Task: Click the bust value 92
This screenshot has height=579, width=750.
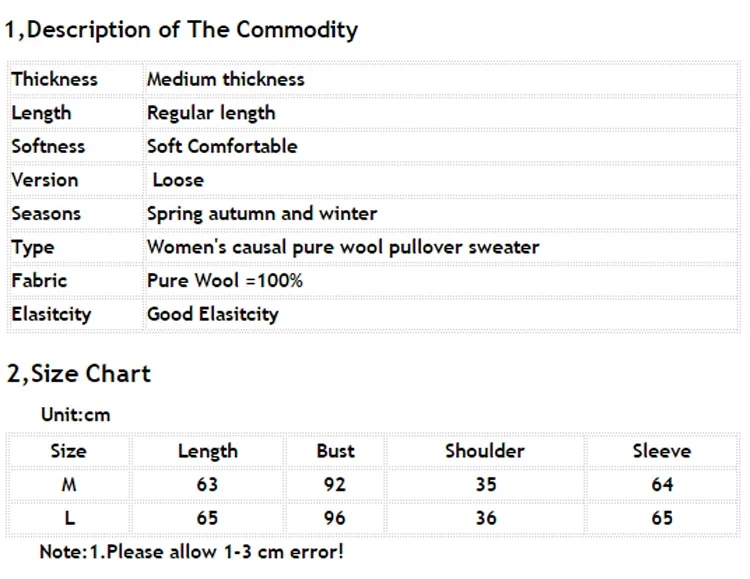Action: 335,485
